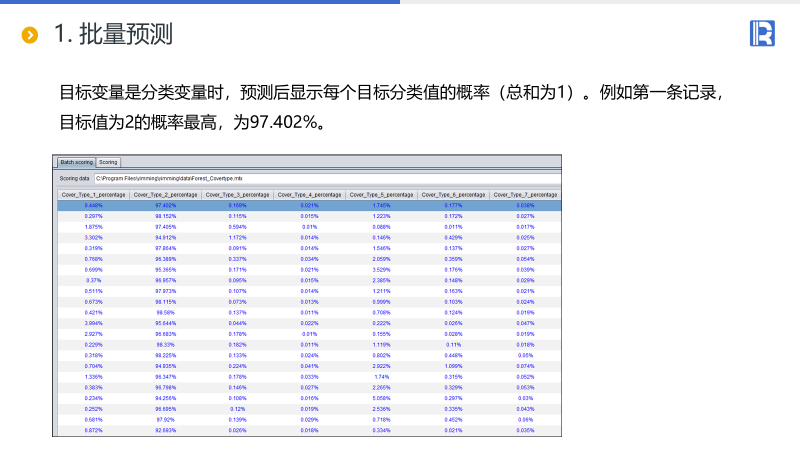This screenshot has width=800, height=450.
Task: Click the Cover_Type_4_percentage column header
Action: coord(309,194)
